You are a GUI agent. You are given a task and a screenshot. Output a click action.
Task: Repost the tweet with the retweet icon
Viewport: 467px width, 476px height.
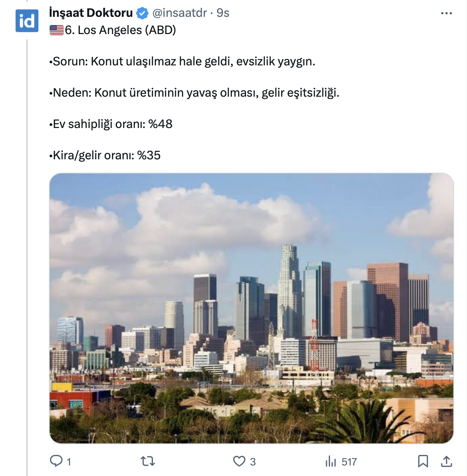click(x=148, y=462)
